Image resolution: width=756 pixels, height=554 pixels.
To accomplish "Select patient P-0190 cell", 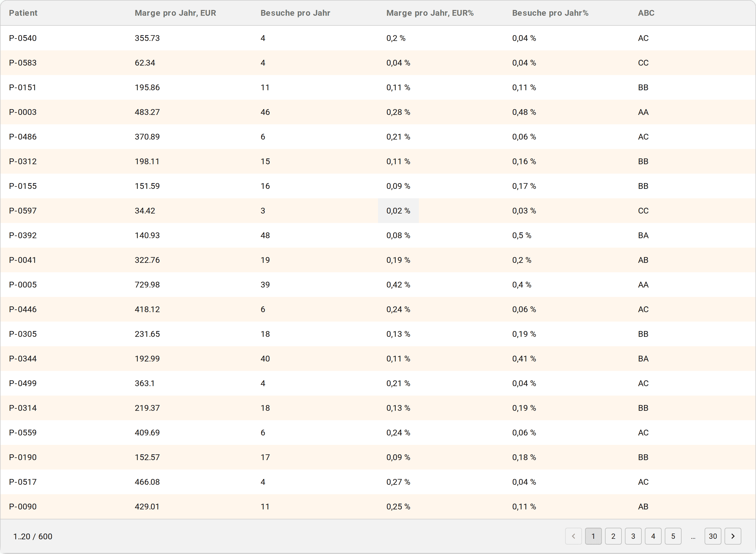I will pyautogui.click(x=23, y=457).
